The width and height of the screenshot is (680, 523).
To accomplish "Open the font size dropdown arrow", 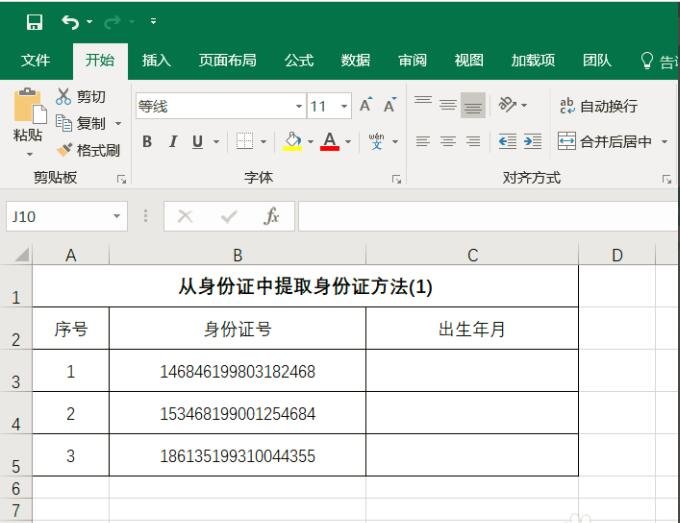I will [344, 106].
